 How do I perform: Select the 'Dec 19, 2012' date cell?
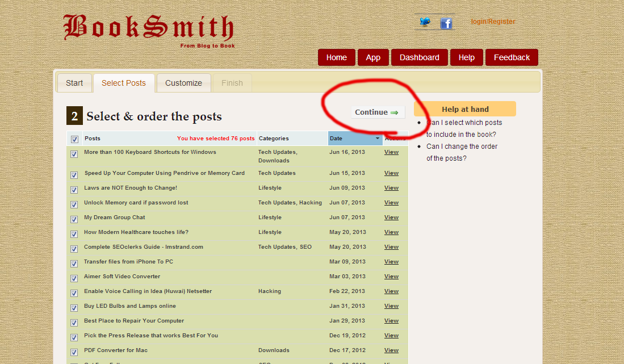[x=347, y=336]
